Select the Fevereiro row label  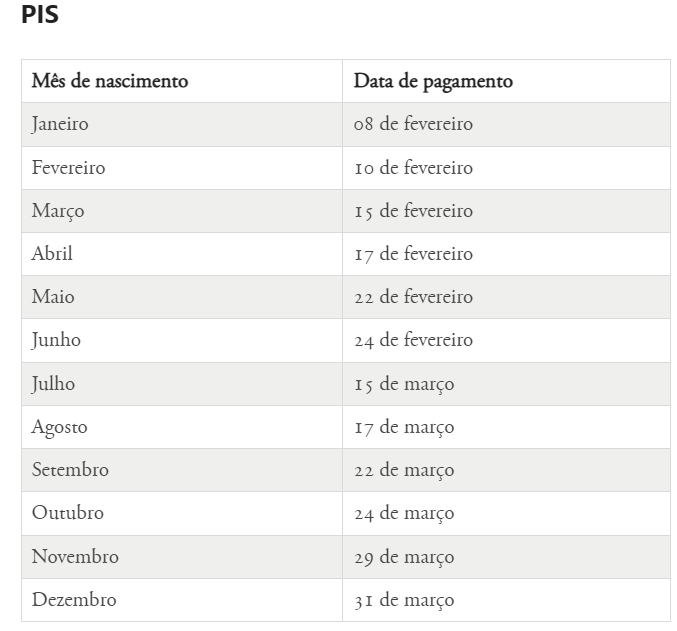click(x=182, y=168)
